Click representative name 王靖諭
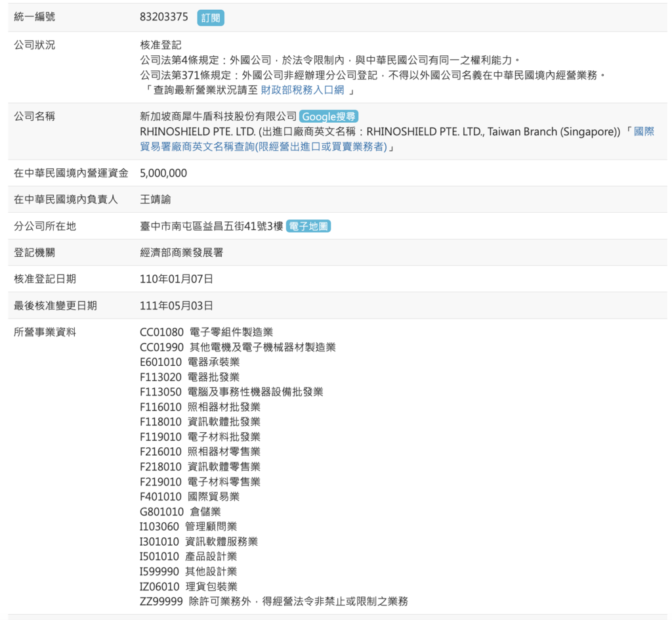This screenshot has width=672, height=620. pos(156,200)
